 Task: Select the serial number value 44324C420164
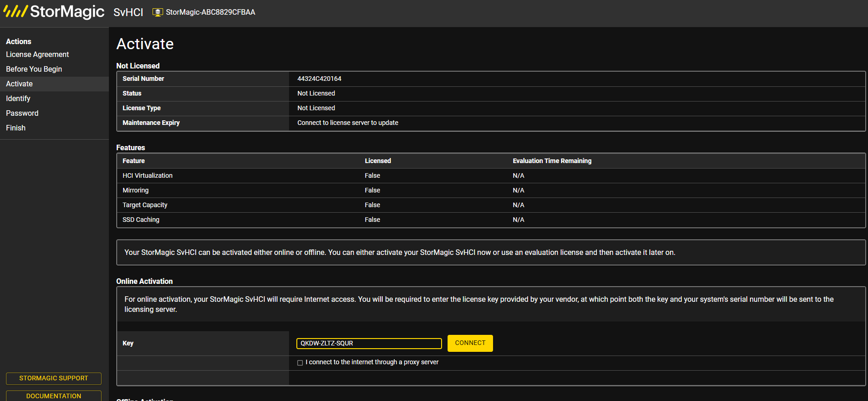tap(319, 79)
